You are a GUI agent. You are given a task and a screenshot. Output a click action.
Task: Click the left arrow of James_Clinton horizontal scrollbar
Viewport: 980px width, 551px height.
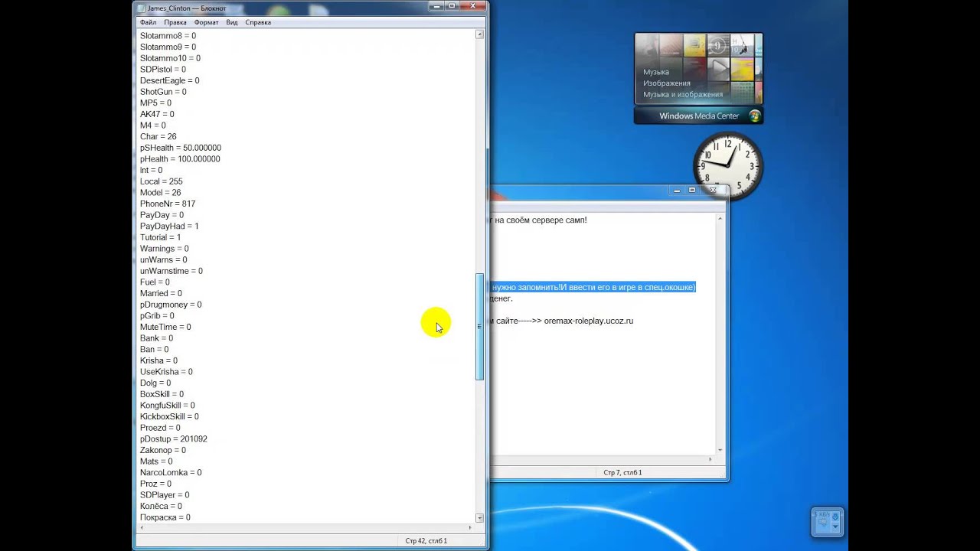click(x=142, y=527)
